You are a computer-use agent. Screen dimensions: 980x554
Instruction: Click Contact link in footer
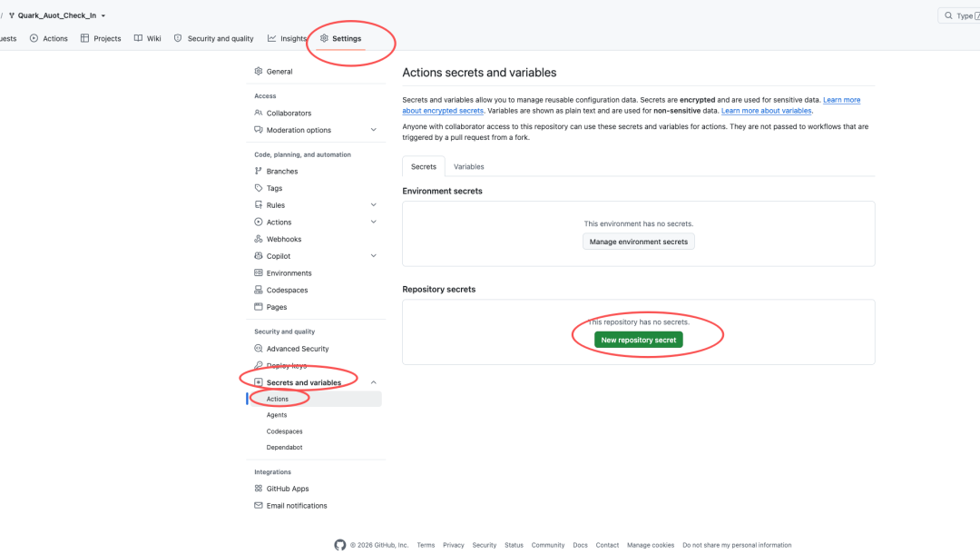pyautogui.click(x=607, y=545)
